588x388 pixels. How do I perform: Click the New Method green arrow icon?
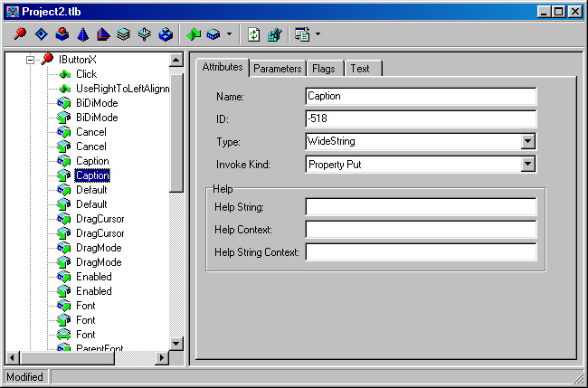click(193, 35)
